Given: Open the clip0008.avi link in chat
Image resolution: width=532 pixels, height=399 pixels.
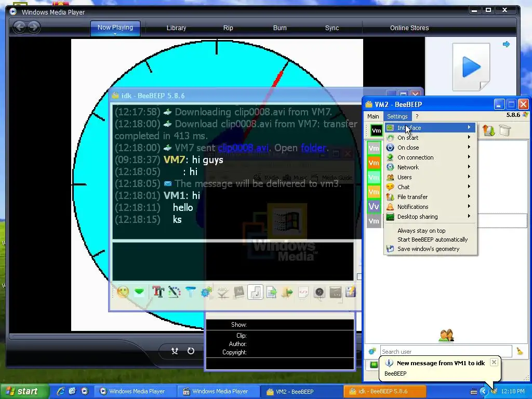Looking at the screenshot, I should pyautogui.click(x=243, y=148).
